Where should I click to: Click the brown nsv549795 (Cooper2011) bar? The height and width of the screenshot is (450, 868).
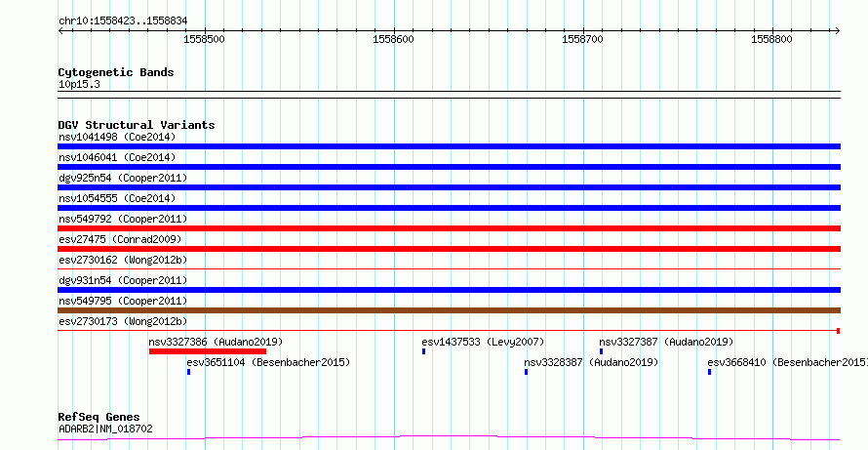click(449, 310)
